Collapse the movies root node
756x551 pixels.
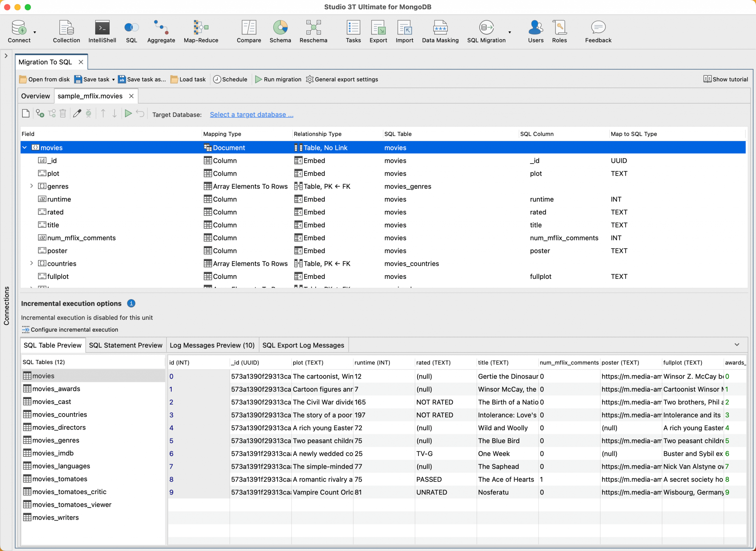[25, 147]
